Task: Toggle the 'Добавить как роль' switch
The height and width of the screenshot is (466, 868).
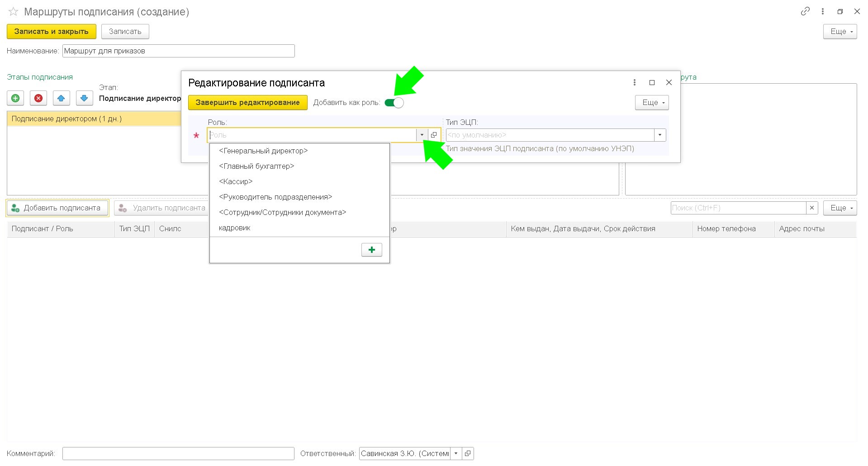Action: [x=394, y=103]
